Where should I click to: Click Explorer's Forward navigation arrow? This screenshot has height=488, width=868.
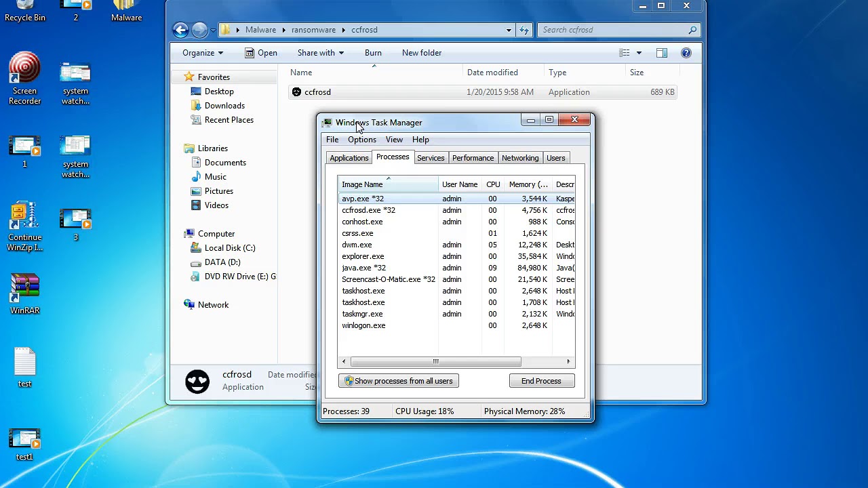click(x=199, y=30)
